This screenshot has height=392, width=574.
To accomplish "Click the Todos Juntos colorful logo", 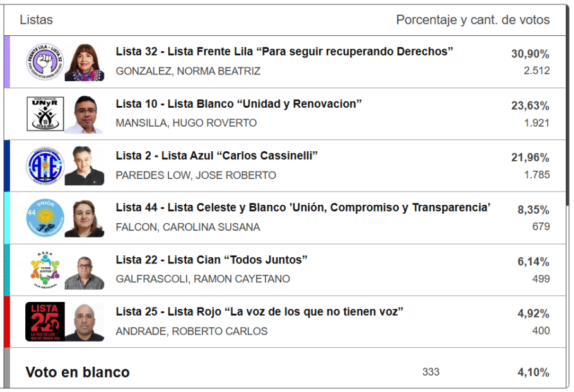I will click(x=45, y=270).
